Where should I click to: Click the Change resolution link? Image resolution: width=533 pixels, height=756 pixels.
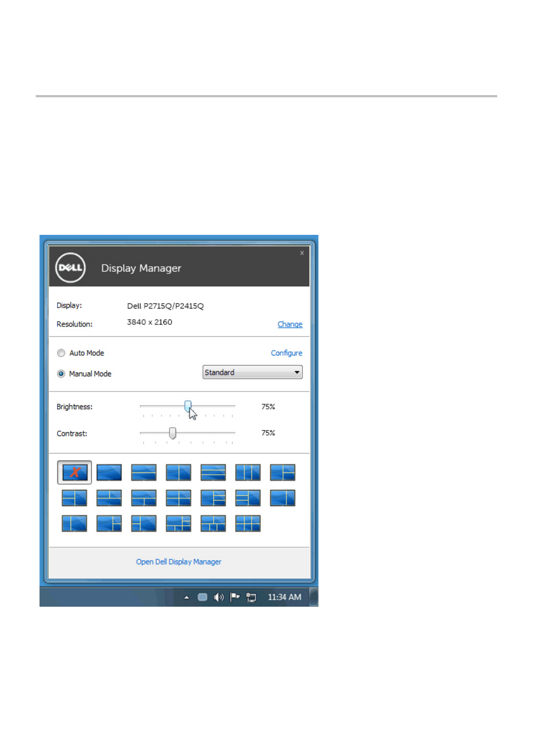click(290, 324)
